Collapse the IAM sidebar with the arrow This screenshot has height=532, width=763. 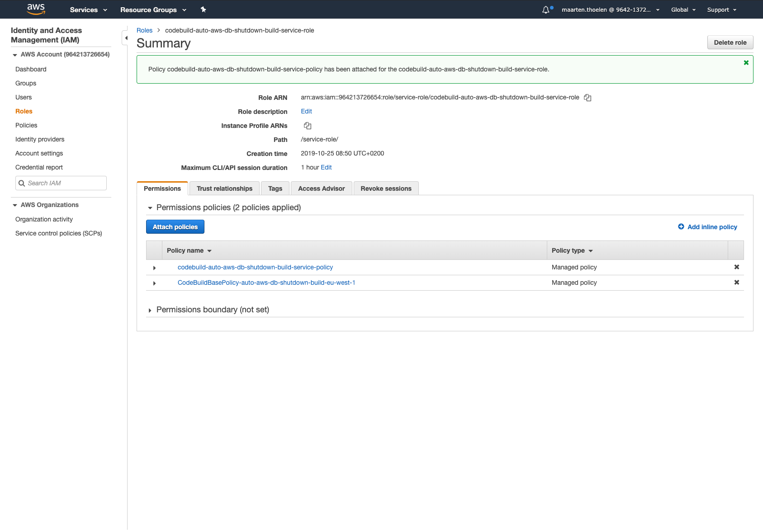point(126,38)
